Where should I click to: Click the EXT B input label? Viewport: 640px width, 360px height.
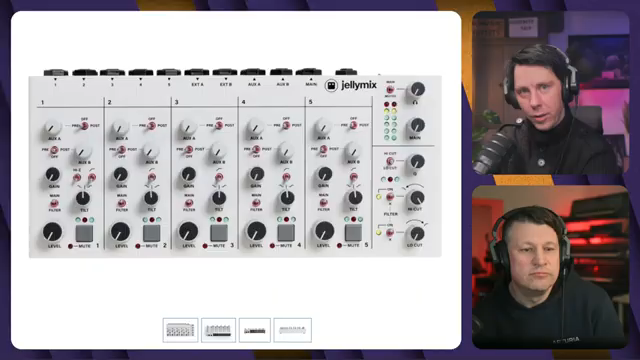(x=226, y=84)
